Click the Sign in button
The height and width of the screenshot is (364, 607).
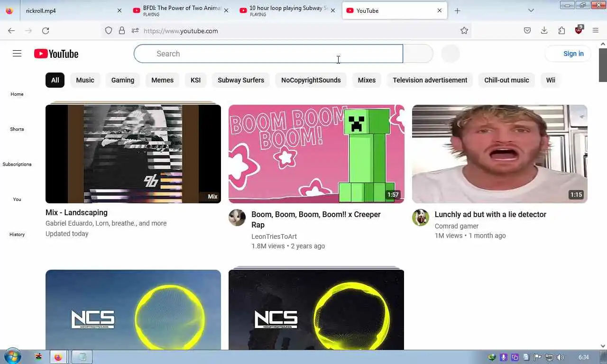click(x=568, y=54)
